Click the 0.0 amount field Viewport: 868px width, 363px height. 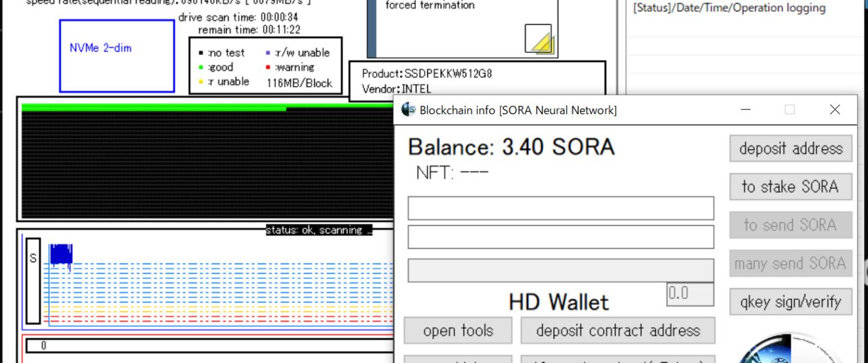click(x=690, y=294)
